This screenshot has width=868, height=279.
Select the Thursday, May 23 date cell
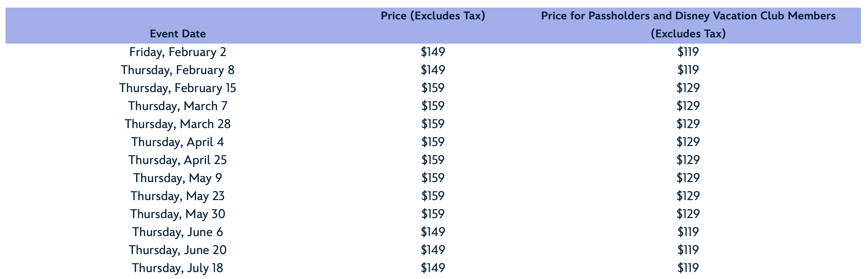point(178,196)
